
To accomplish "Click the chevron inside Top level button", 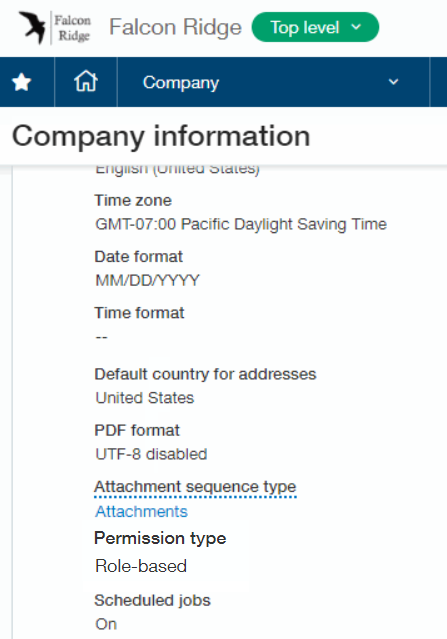I will (356, 27).
